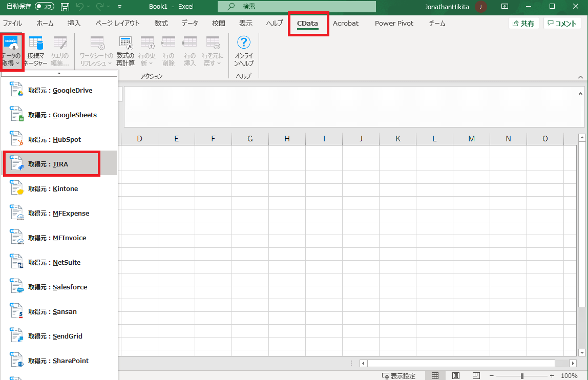This screenshot has height=380, width=588.
Task: Click the Undo arrow icon
Action: [79, 6]
